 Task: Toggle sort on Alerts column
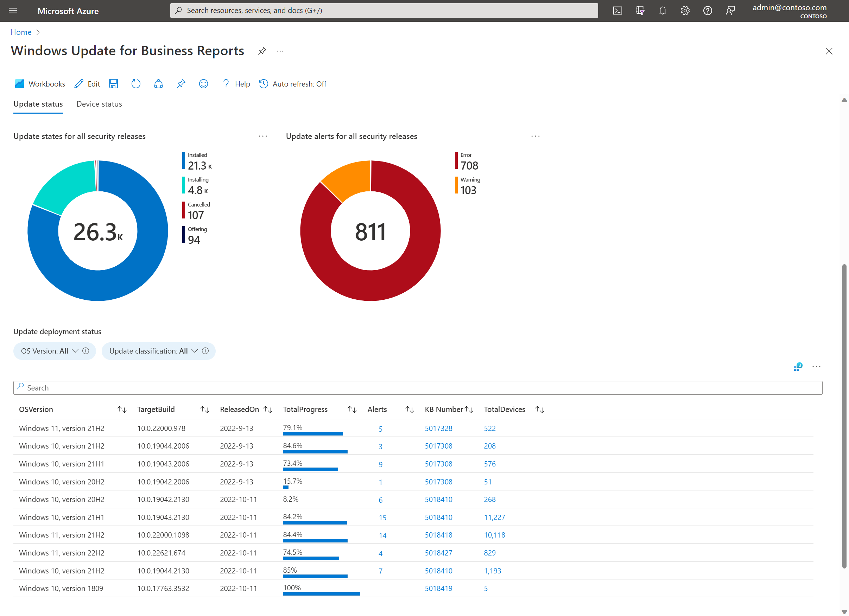pyautogui.click(x=410, y=409)
